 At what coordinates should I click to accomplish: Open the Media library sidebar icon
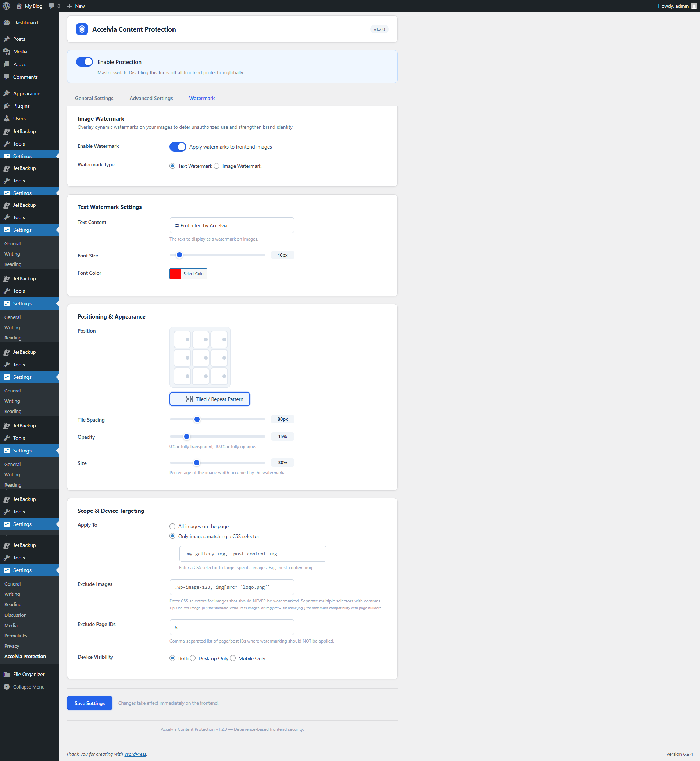coord(7,51)
